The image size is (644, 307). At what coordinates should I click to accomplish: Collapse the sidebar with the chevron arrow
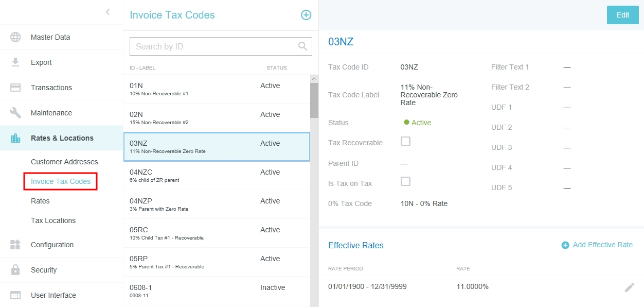click(x=108, y=12)
